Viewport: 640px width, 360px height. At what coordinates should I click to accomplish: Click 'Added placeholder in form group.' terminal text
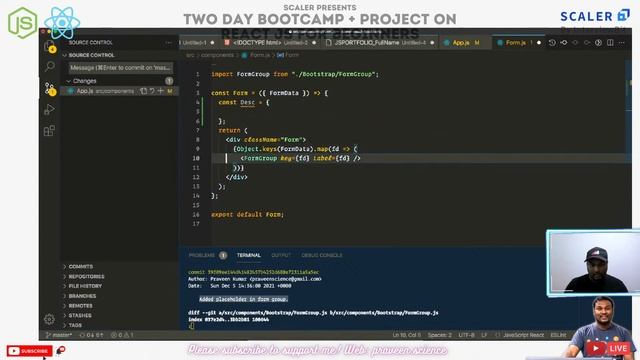point(243,299)
